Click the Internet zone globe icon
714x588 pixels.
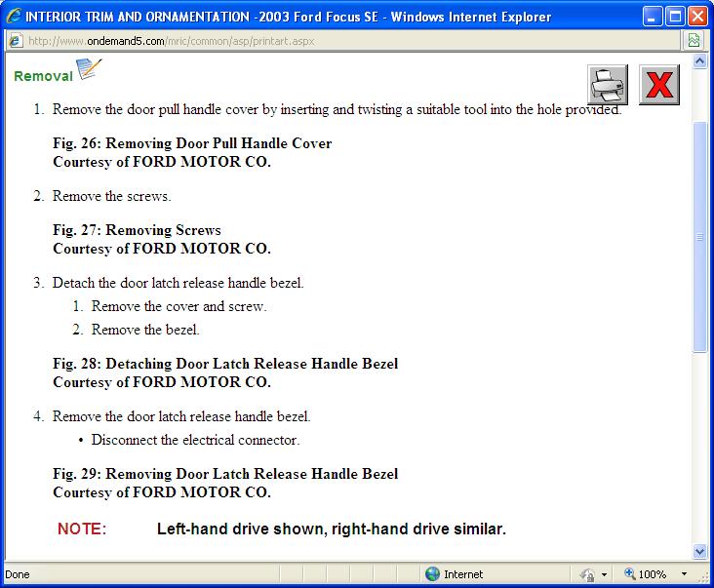(x=432, y=574)
